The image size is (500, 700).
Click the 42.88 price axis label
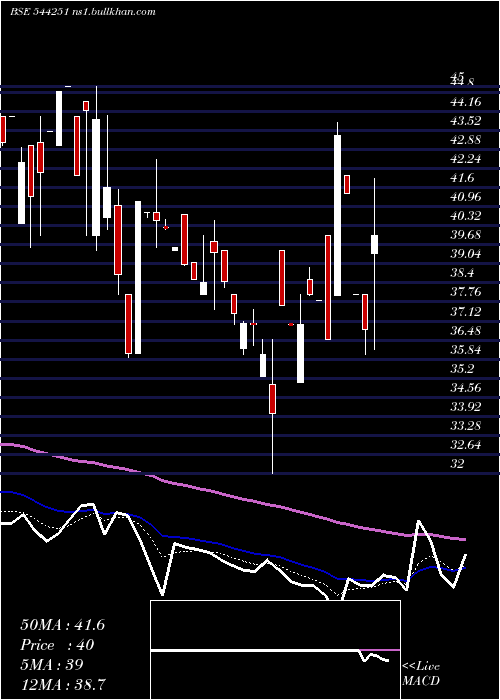point(466,140)
